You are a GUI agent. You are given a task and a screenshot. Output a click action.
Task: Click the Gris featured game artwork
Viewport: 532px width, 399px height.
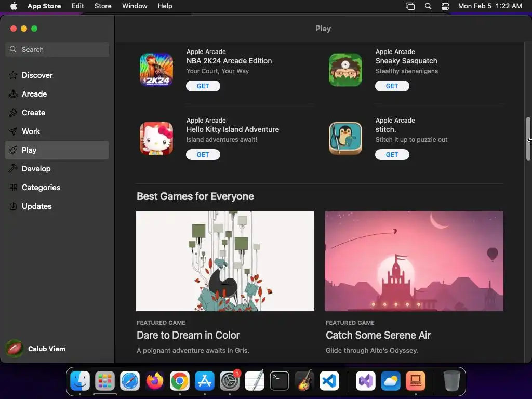tap(224, 261)
